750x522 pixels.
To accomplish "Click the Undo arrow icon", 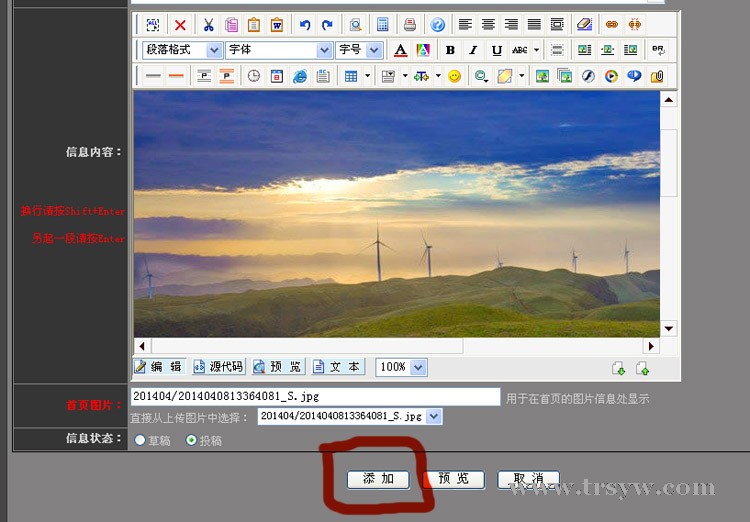I will point(305,25).
